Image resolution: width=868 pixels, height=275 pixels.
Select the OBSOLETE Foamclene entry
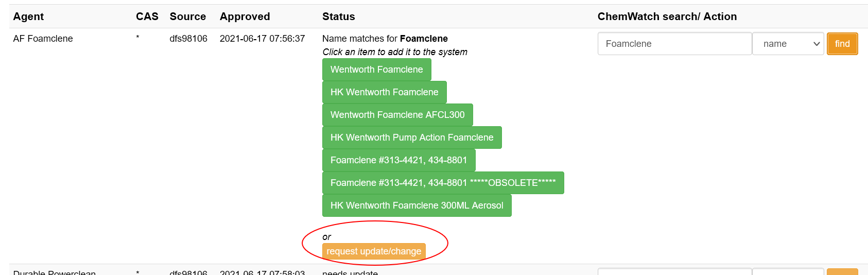(x=443, y=183)
